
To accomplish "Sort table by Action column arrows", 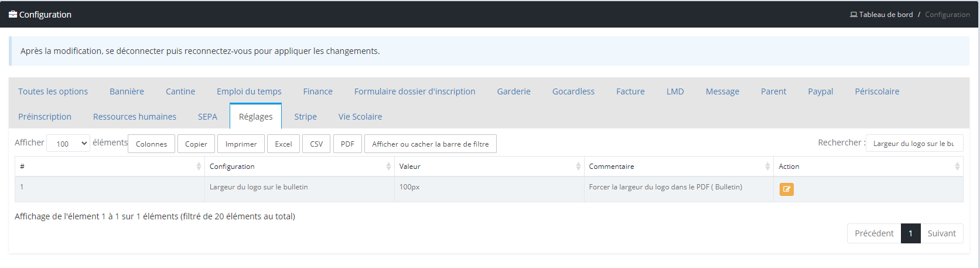I will [957, 167].
